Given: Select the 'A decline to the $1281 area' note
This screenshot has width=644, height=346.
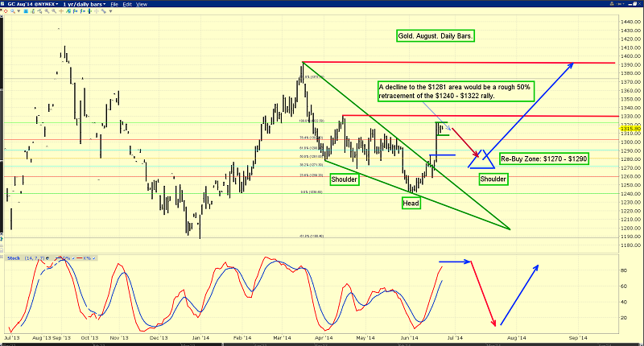Looking at the screenshot, I should pyautogui.click(x=456, y=92).
